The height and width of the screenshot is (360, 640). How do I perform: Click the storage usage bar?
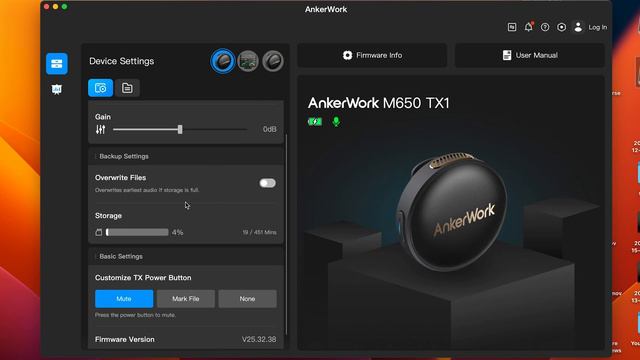(x=137, y=232)
